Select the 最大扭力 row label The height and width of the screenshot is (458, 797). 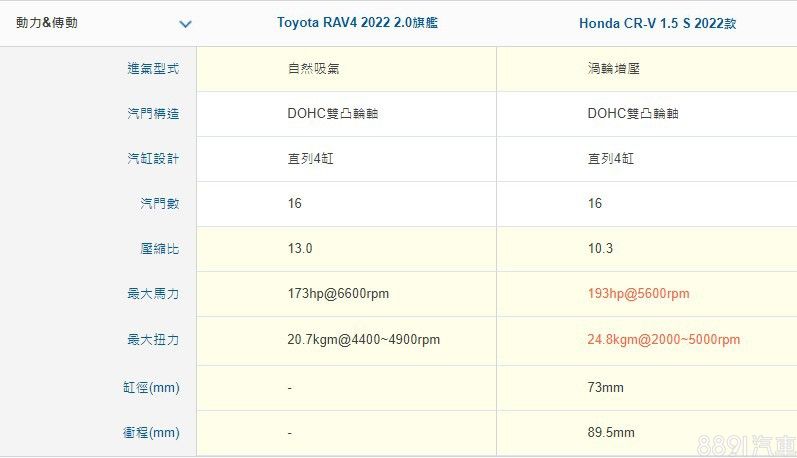click(x=153, y=340)
